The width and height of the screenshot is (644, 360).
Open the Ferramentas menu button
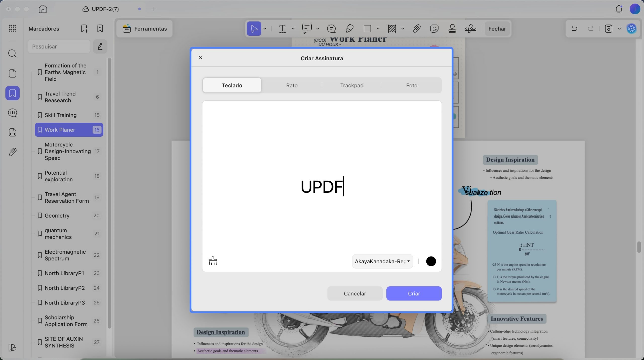(145, 29)
